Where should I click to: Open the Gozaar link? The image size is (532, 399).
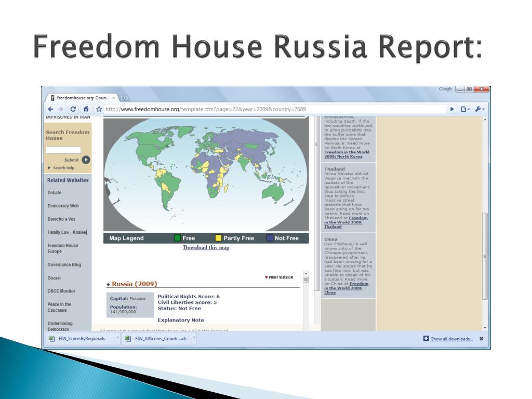pyautogui.click(x=54, y=277)
